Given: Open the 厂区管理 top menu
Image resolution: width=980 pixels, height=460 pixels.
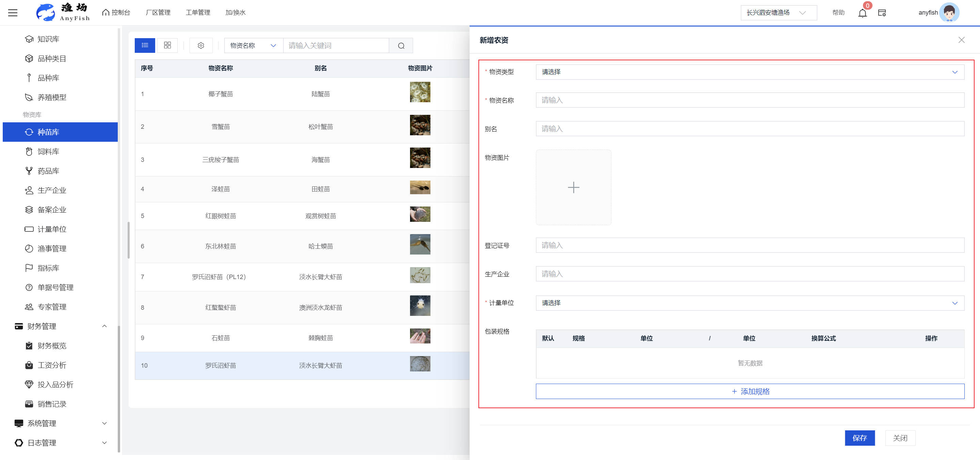Looking at the screenshot, I should click(158, 13).
